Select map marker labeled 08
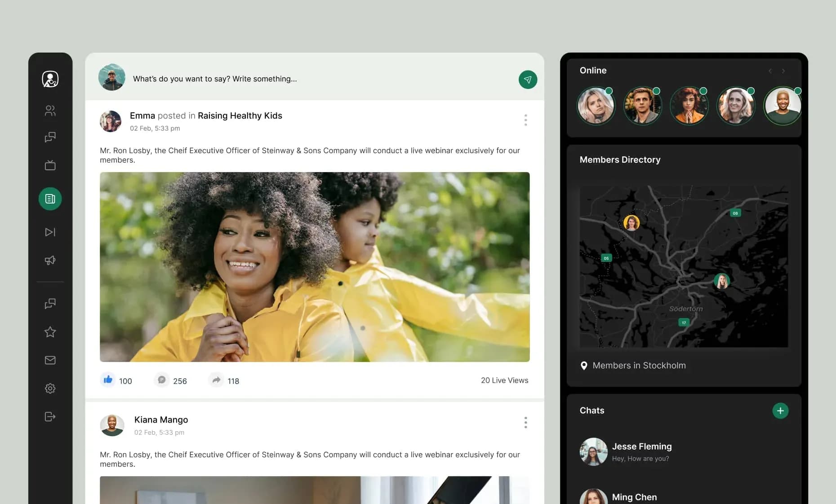The image size is (836, 504). [x=735, y=213]
